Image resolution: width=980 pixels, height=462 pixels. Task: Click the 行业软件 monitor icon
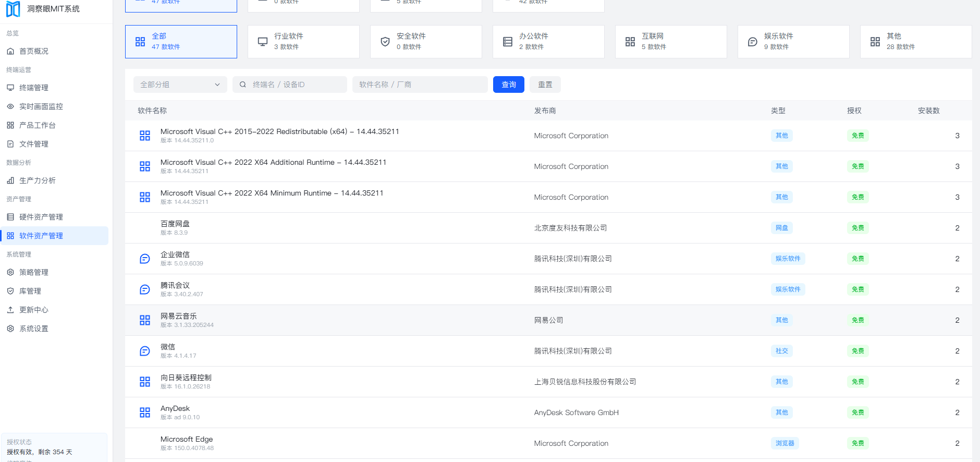coord(263,42)
